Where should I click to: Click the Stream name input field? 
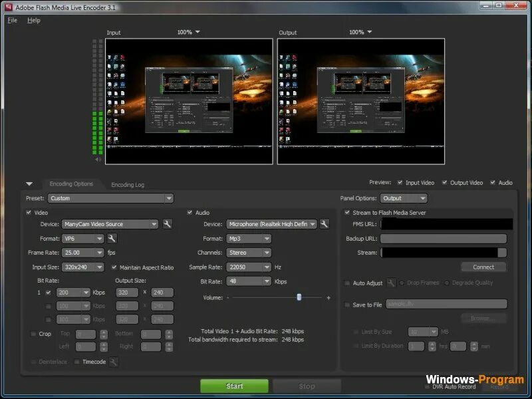tap(444, 253)
